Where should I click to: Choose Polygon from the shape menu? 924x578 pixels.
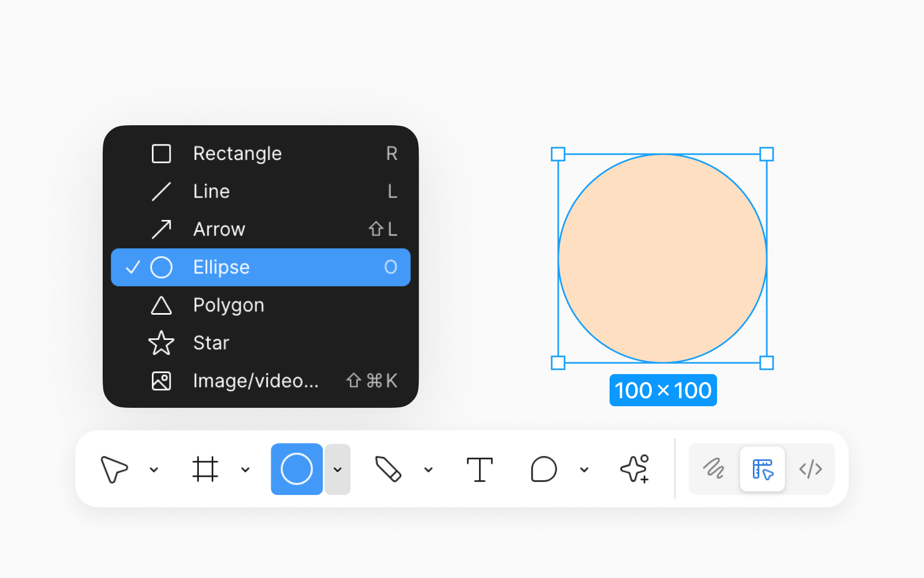click(228, 305)
